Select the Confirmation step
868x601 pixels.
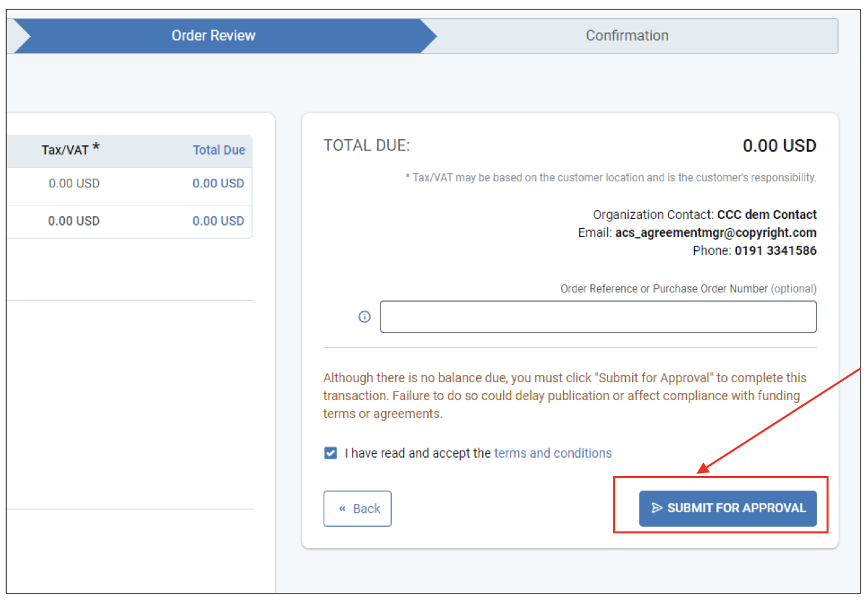click(x=627, y=35)
